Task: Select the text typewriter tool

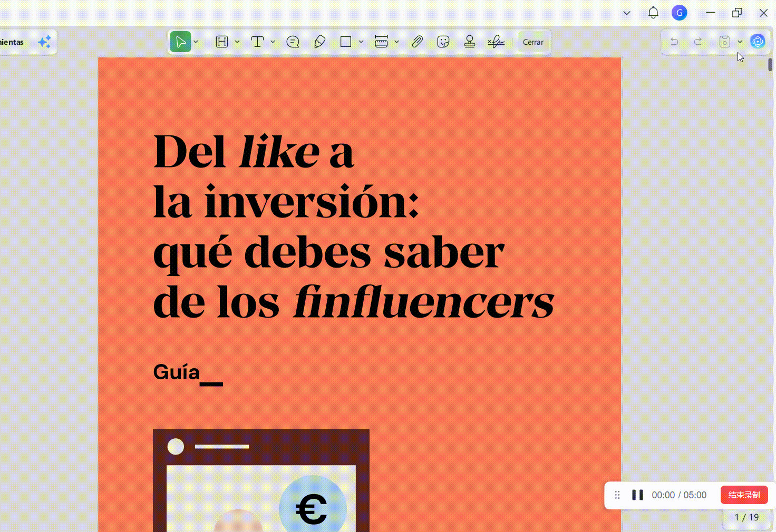Action: coord(257,42)
